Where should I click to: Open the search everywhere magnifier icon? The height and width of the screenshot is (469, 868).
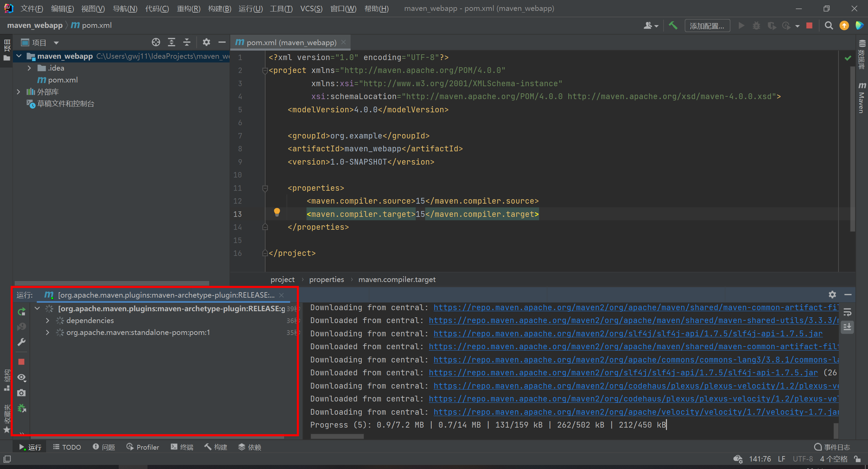(829, 25)
